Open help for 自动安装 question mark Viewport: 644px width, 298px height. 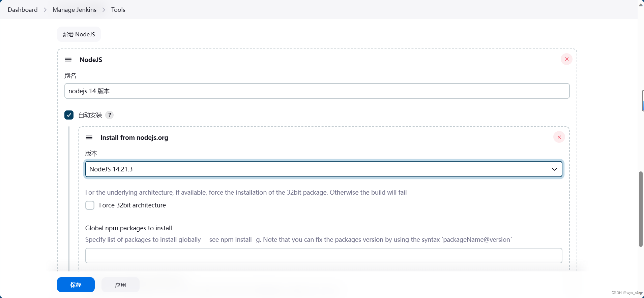[x=110, y=115]
